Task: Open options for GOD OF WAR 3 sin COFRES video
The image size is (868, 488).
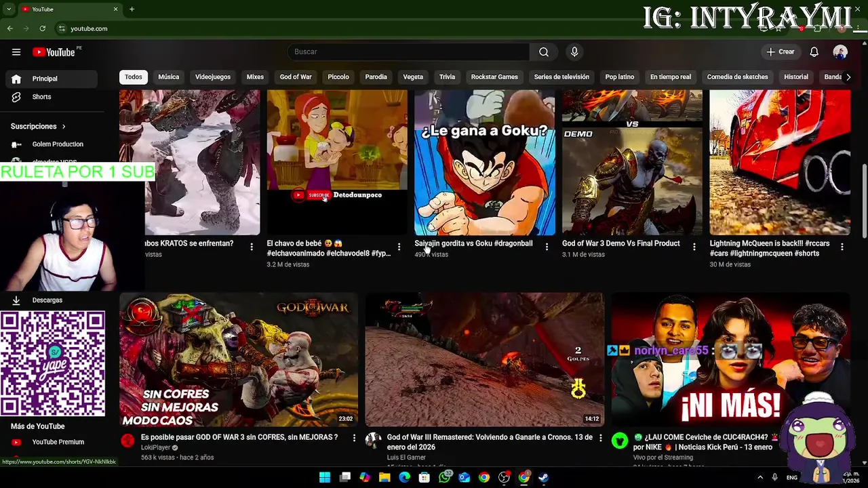Action: 354,439
